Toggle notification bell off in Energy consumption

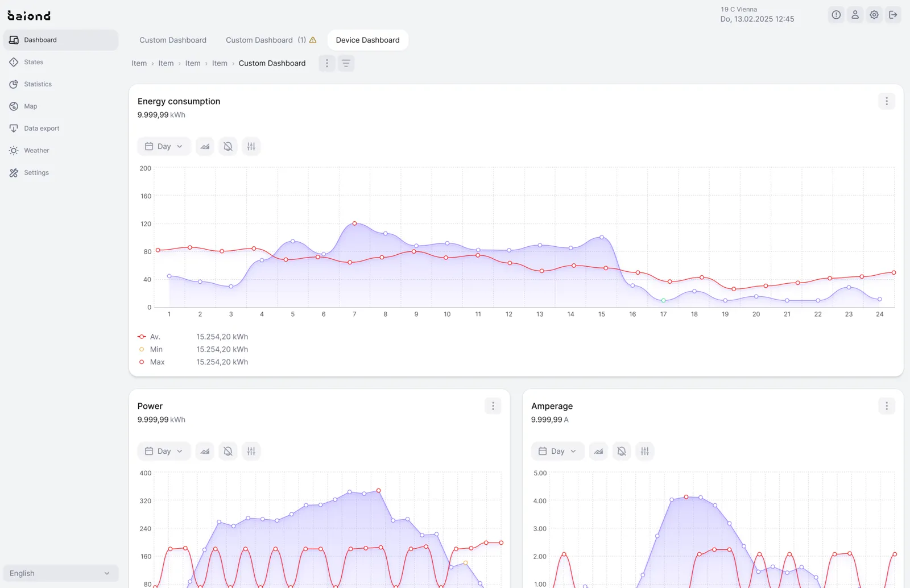coord(228,146)
